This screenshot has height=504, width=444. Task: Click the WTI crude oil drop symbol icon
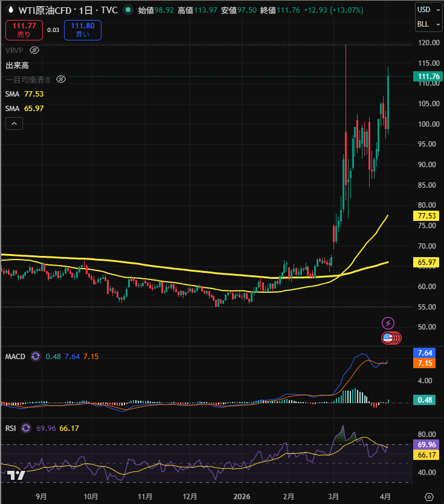coord(10,10)
